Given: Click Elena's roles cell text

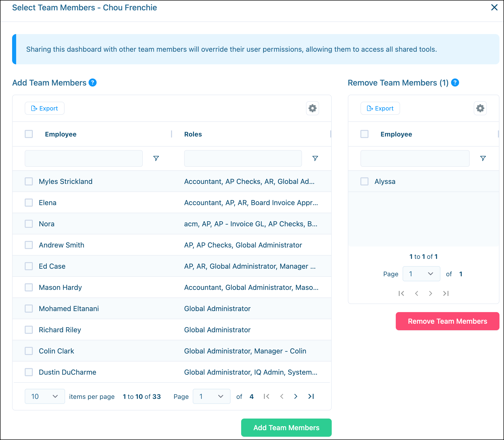Looking at the screenshot, I should tap(251, 203).
